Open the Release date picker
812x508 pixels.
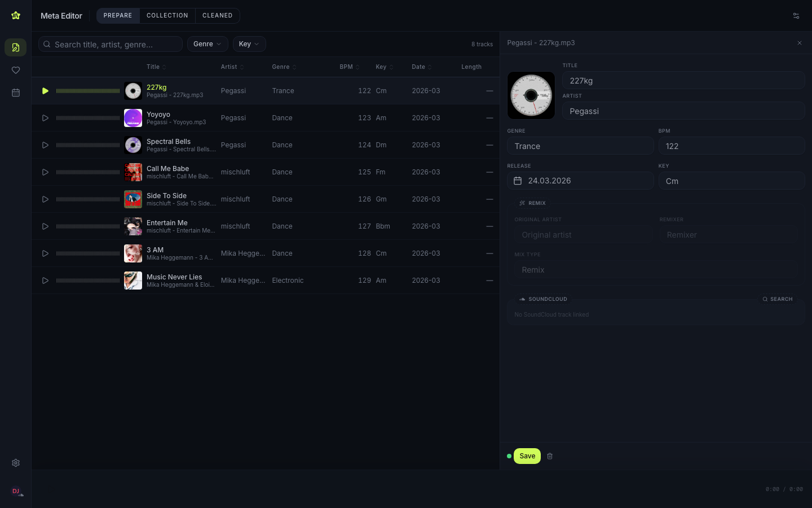pos(580,181)
